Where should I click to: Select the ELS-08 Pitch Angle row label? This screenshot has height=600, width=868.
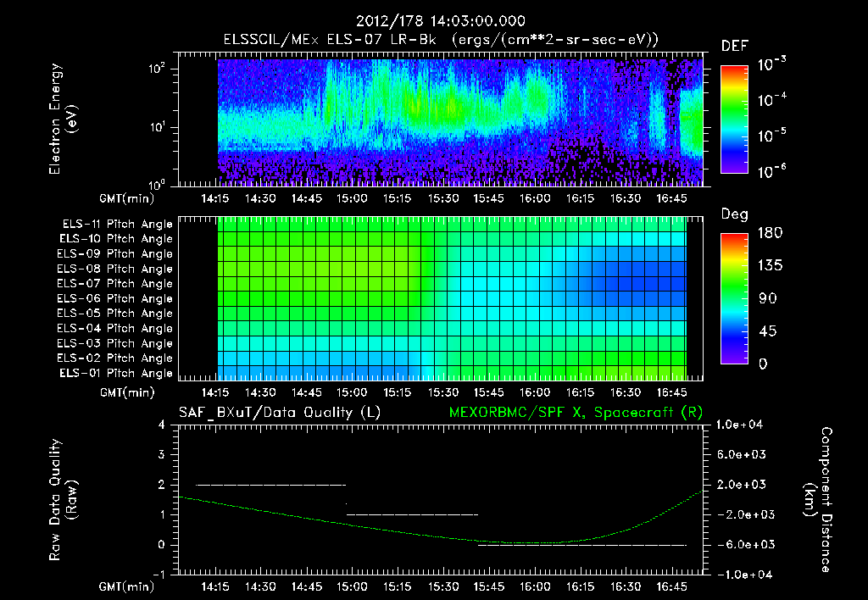point(114,269)
